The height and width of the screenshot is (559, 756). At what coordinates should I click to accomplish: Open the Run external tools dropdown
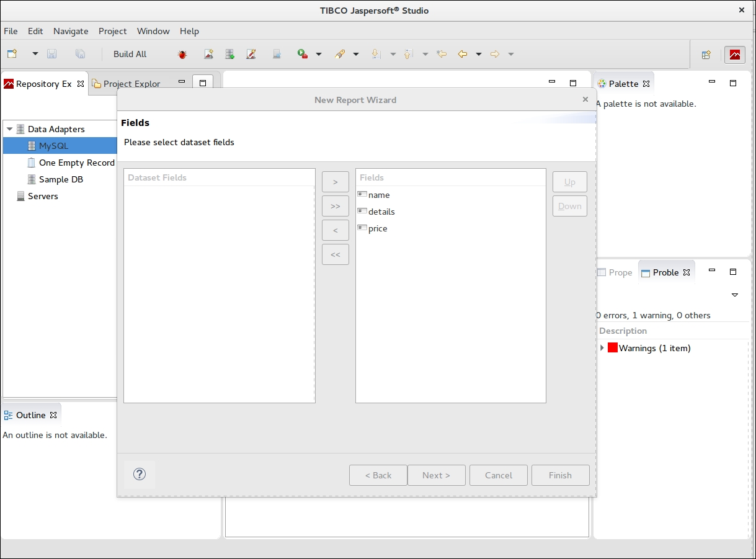319,54
